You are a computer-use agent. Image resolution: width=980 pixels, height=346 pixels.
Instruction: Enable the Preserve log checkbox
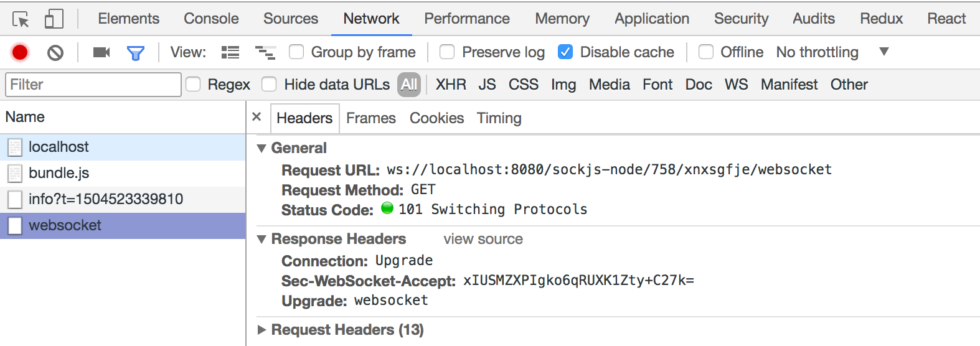pos(447,52)
